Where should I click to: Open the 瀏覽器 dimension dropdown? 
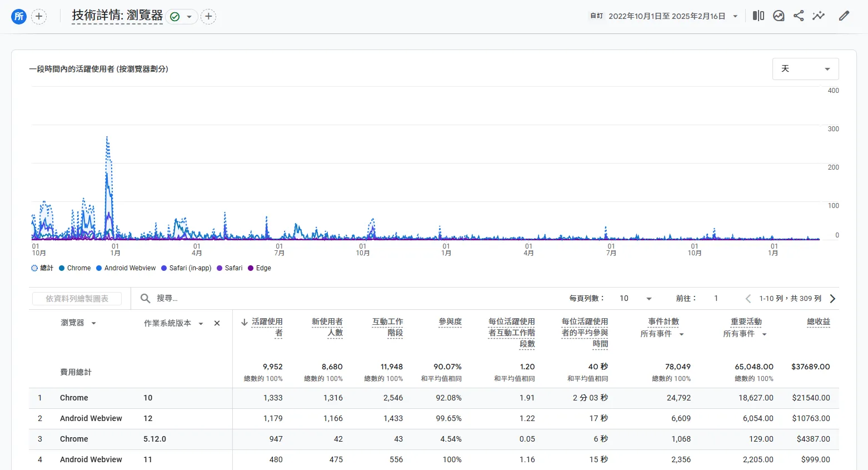point(78,323)
